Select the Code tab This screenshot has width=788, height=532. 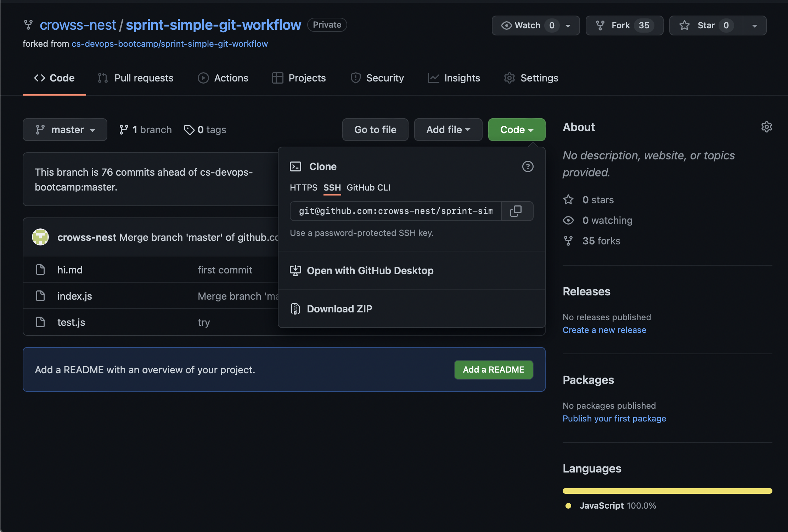[x=54, y=78]
